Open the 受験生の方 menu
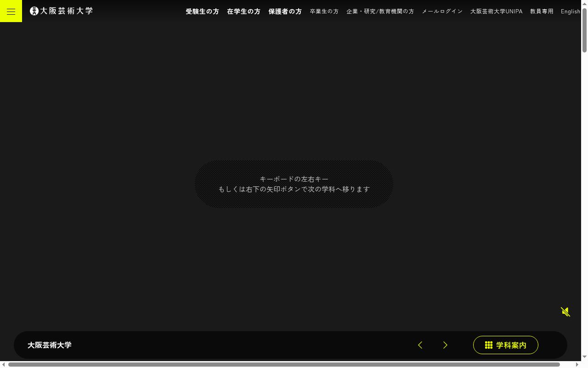This screenshot has height=368, width=588. pyautogui.click(x=202, y=11)
